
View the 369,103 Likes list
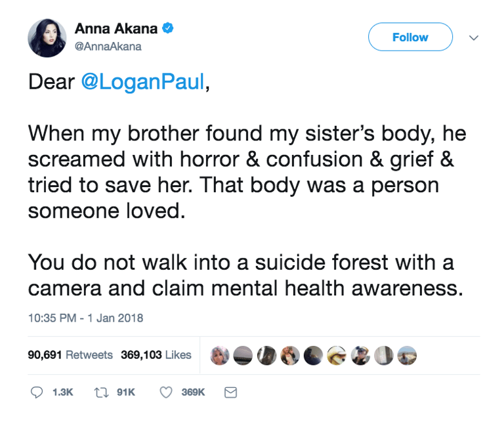click(156, 354)
